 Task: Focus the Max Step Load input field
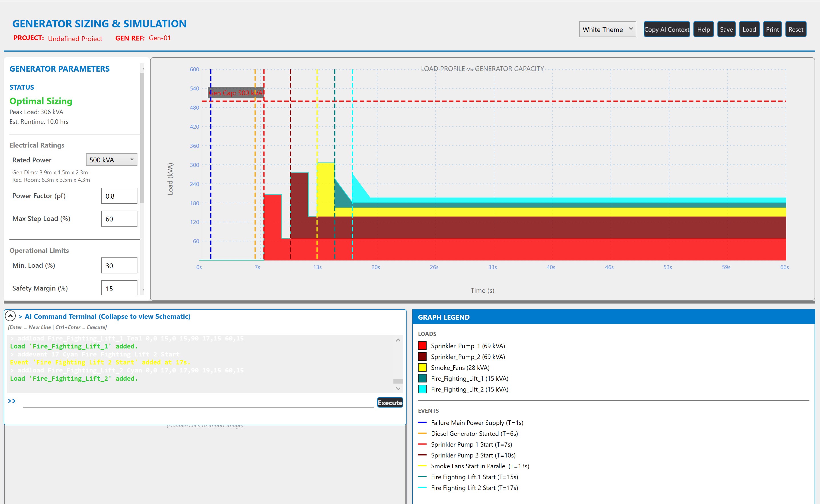pos(119,219)
